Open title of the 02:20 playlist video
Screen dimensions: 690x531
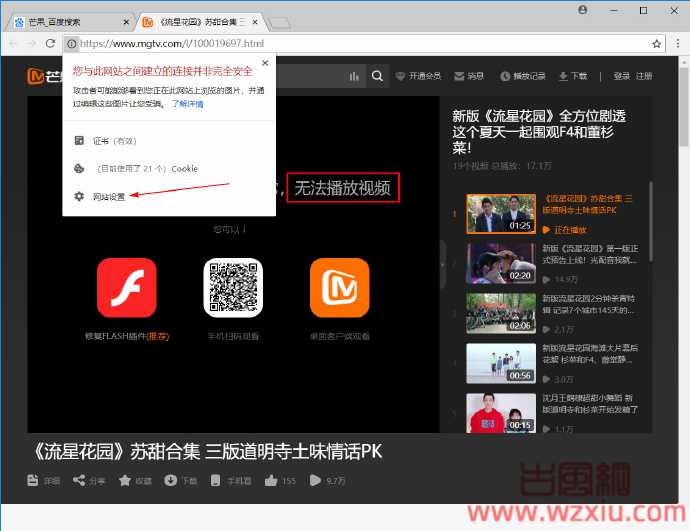click(590, 254)
